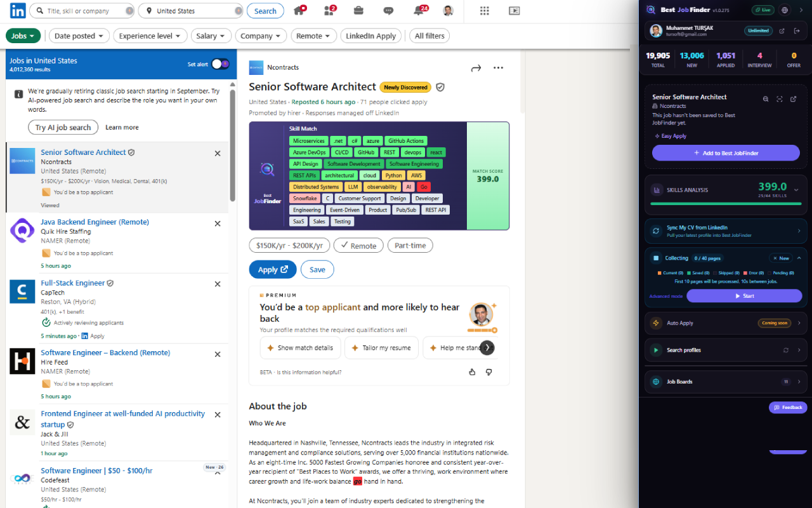This screenshot has width=812, height=508.
Task: Save the Senior Software Architect job
Action: pos(317,269)
